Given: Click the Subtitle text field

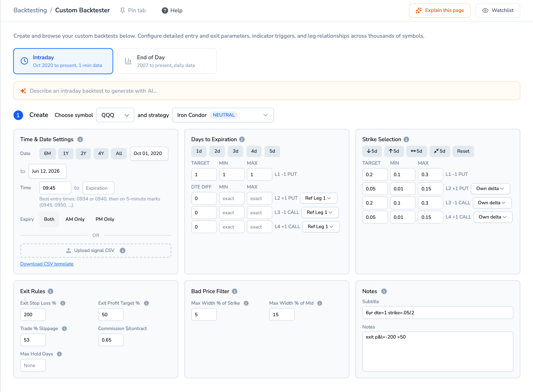Looking at the screenshot, I should tap(438, 313).
